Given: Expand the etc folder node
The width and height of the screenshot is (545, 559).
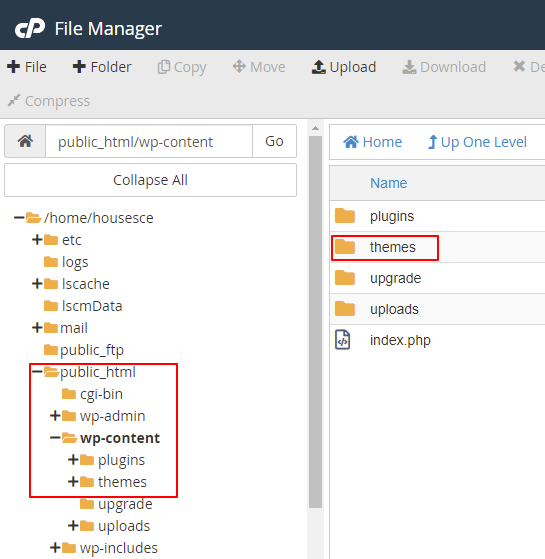Looking at the screenshot, I should 37,240.
